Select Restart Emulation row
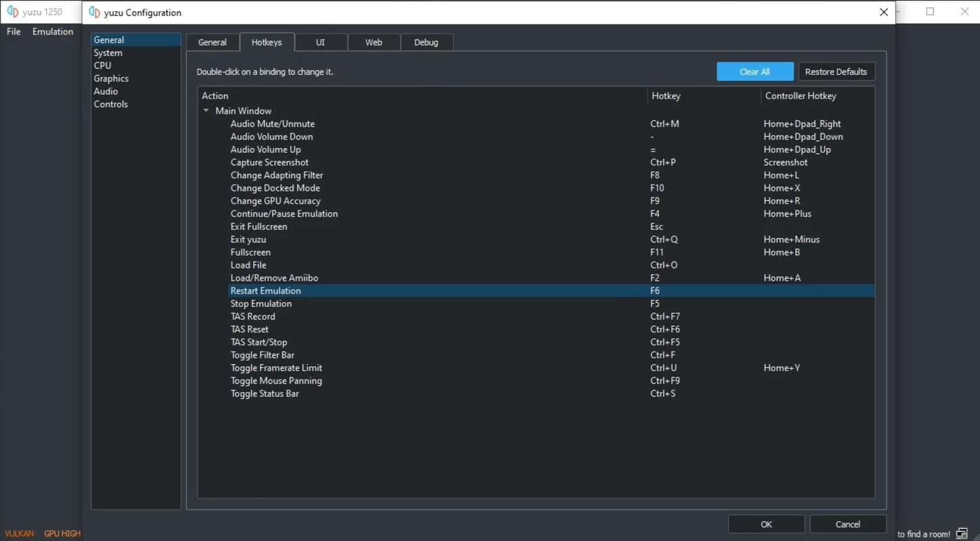The image size is (980, 541). click(552, 291)
